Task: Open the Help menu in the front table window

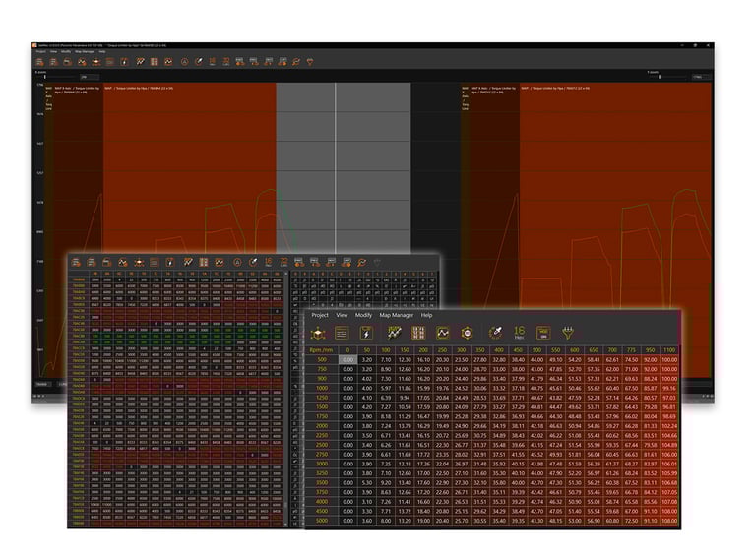Action: point(426,315)
